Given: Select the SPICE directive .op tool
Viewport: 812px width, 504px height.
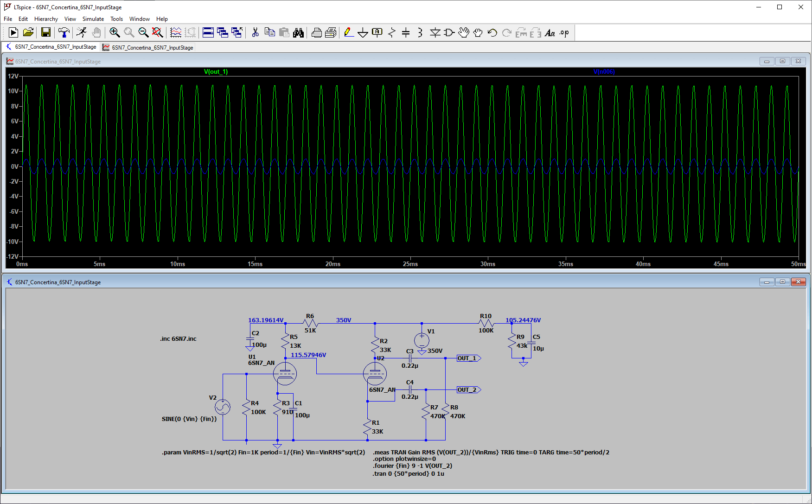Looking at the screenshot, I should tap(564, 32).
